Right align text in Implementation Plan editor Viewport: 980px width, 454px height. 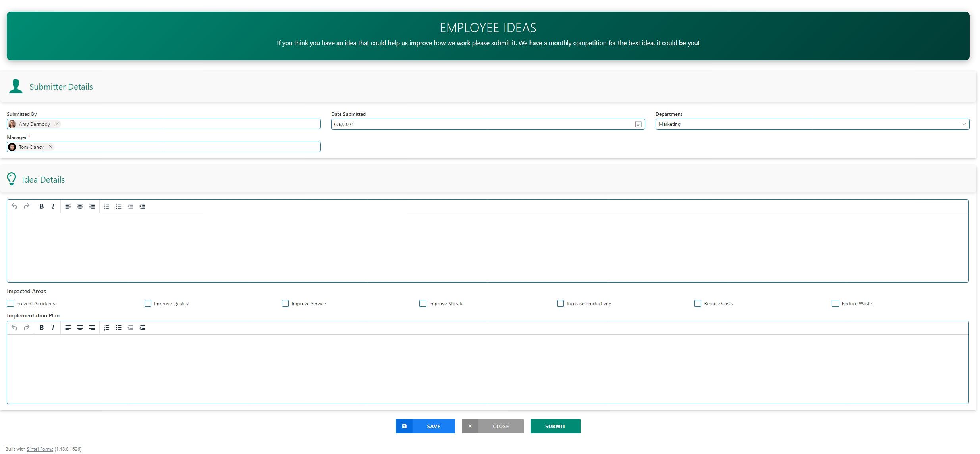click(92, 328)
